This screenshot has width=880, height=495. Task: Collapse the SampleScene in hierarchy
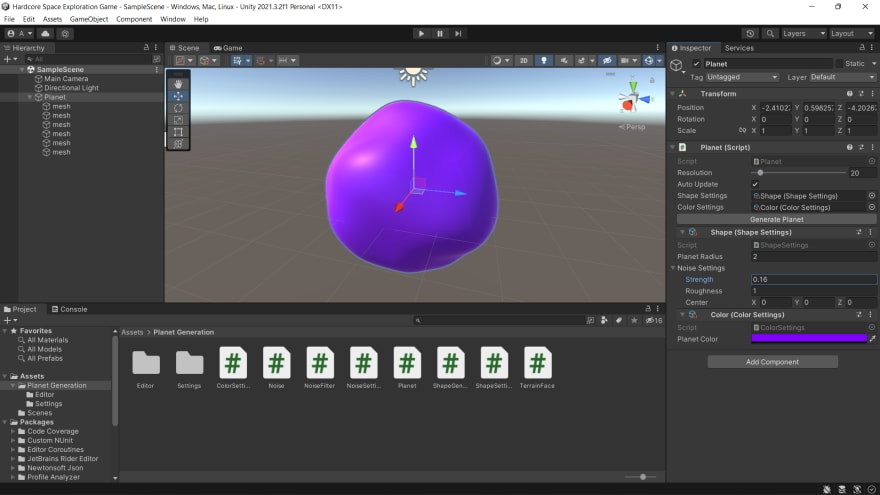pyautogui.click(x=22, y=70)
